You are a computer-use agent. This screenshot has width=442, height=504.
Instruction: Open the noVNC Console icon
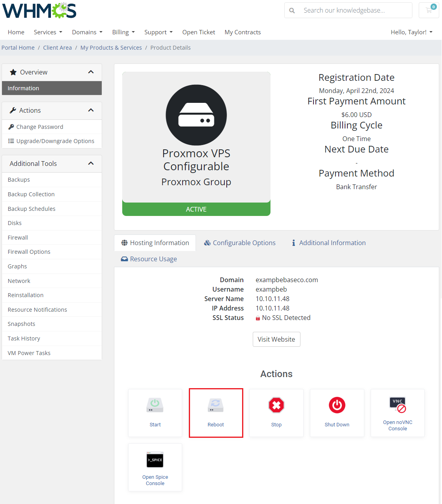[x=397, y=405]
